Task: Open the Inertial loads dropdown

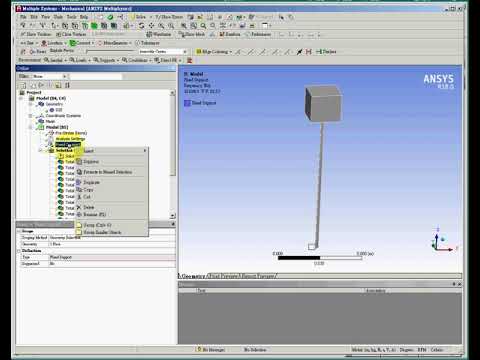Action: tap(55, 60)
